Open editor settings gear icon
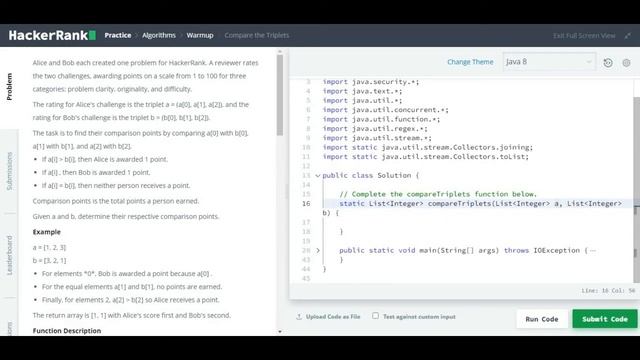 coord(626,62)
